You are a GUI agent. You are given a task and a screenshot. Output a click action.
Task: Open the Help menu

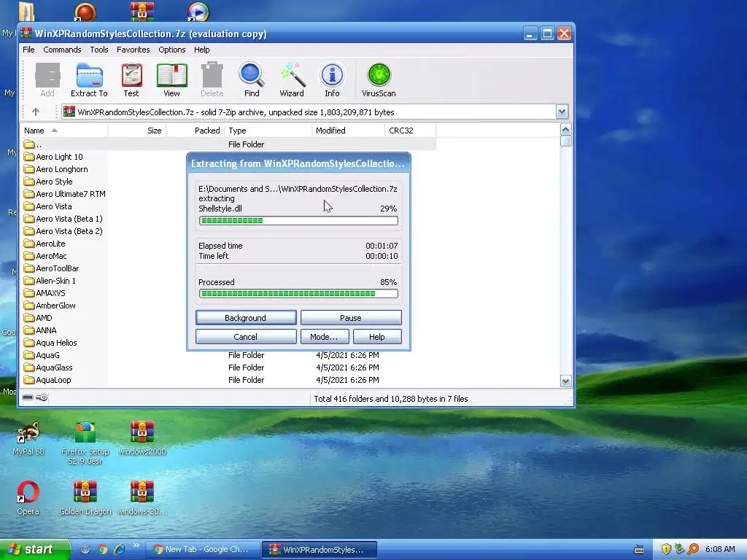[201, 50]
